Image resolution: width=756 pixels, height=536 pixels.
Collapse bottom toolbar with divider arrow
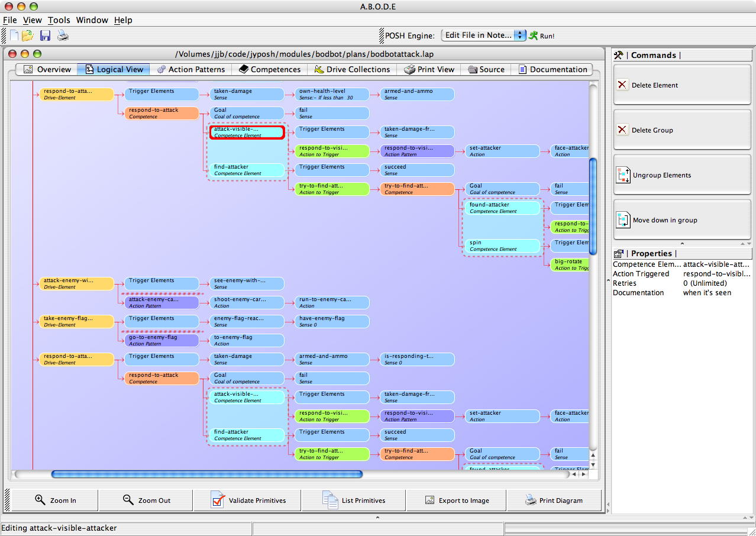pyautogui.click(x=378, y=518)
